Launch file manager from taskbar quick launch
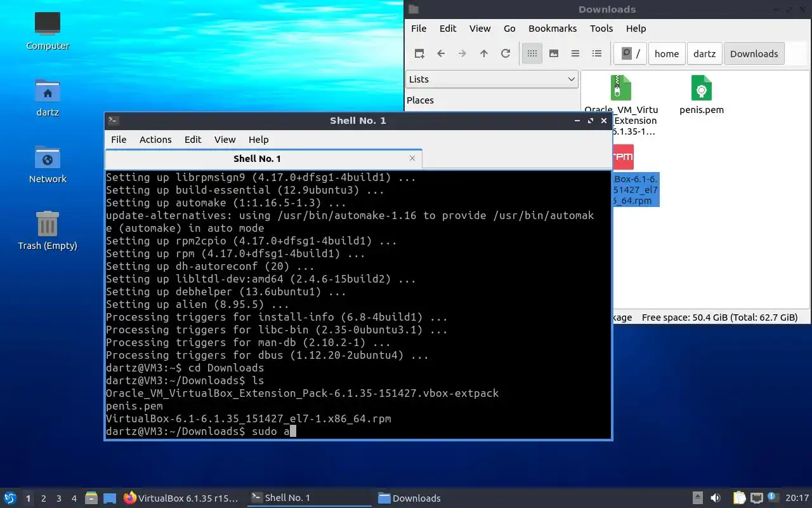 (x=91, y=498)
